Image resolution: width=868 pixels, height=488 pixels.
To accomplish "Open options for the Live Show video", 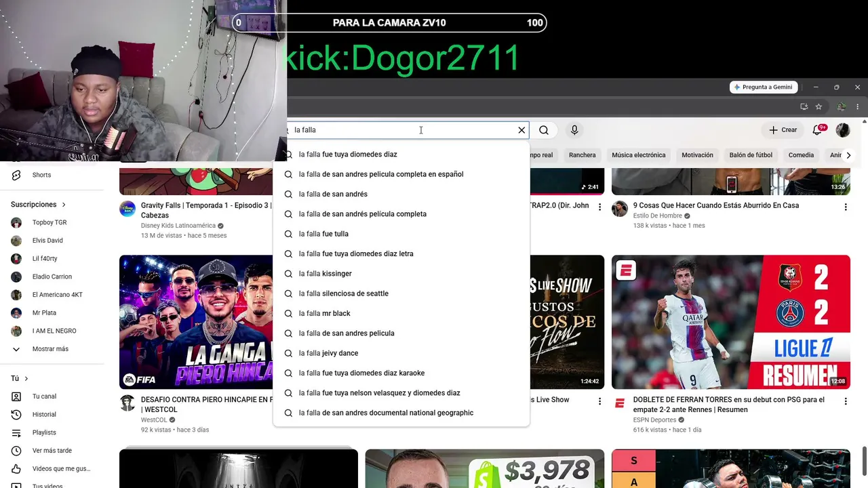I will pyautogui.click(x=599, y=401).
